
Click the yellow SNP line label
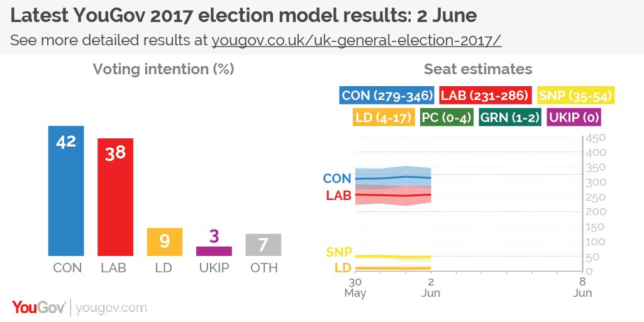pyautogui.click(x=339, y=252)
